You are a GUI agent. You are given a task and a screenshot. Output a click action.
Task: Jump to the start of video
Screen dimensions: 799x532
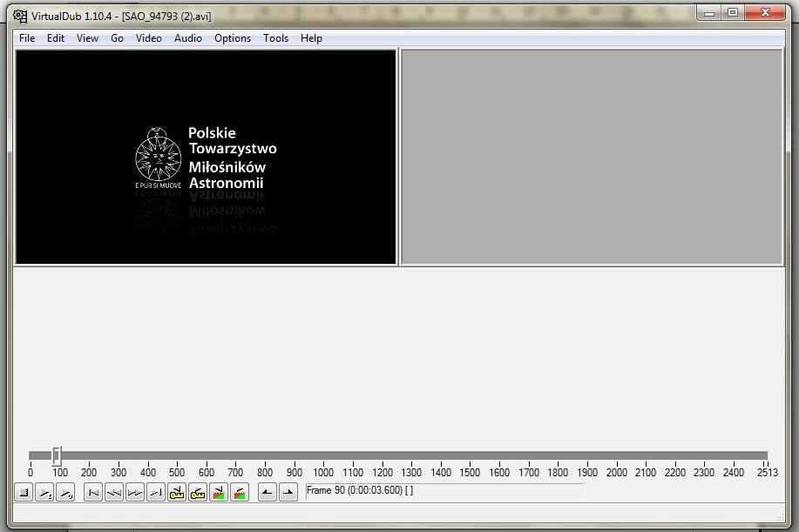click(93, 492)
